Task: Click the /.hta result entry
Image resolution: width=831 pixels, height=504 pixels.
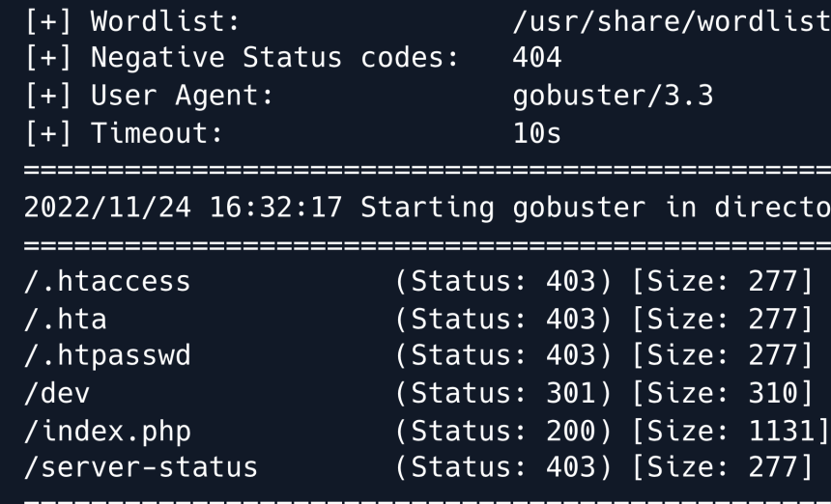Action: click(x=65, y=318)
